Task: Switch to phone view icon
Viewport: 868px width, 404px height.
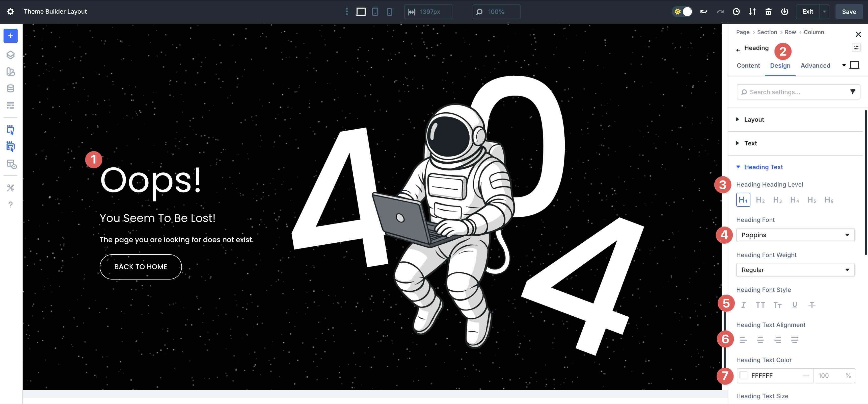Action: 389,12
